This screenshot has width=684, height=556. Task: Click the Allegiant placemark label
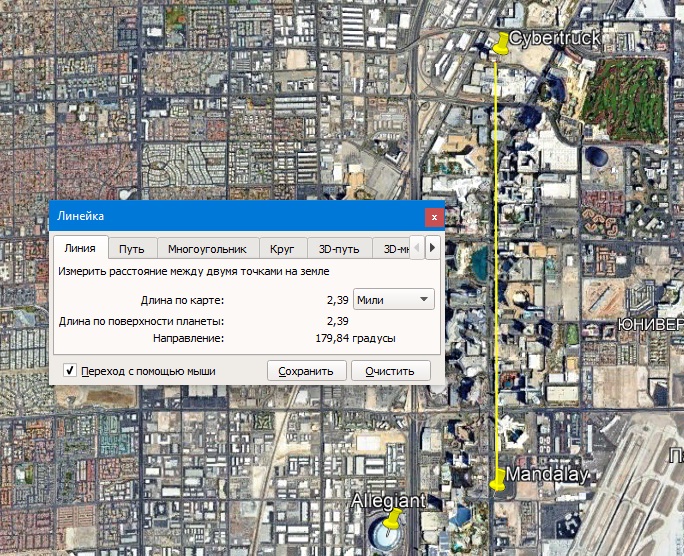388,501
